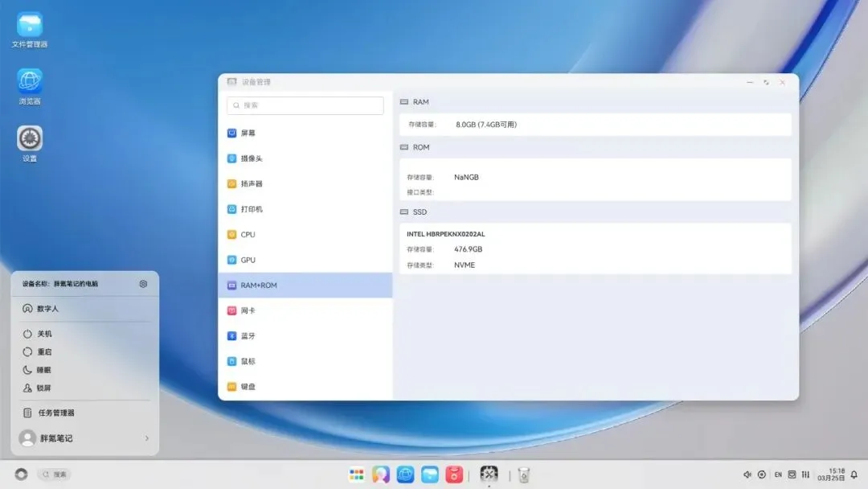Click the volume icon in system tray
868x489 pixels.
pos(747,475)
